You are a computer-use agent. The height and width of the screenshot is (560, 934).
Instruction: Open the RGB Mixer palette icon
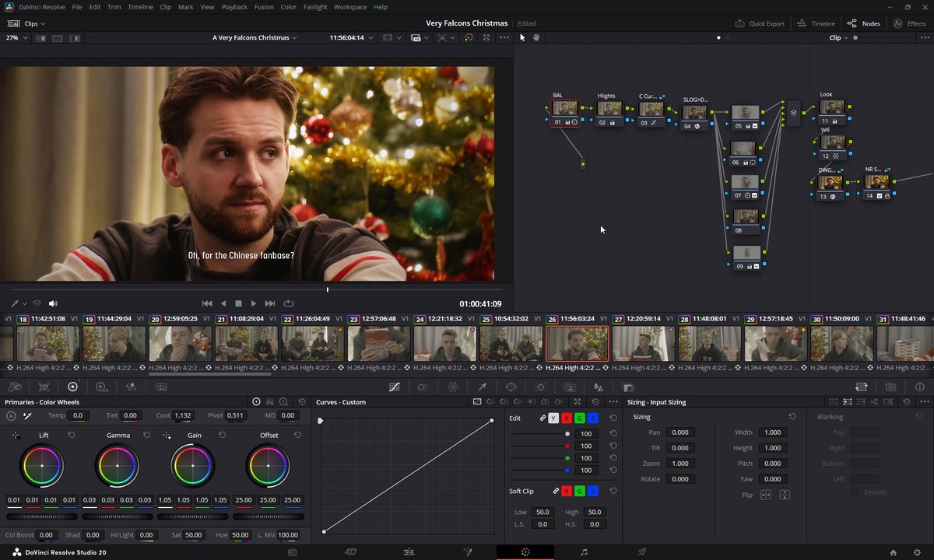click(130, 387)
